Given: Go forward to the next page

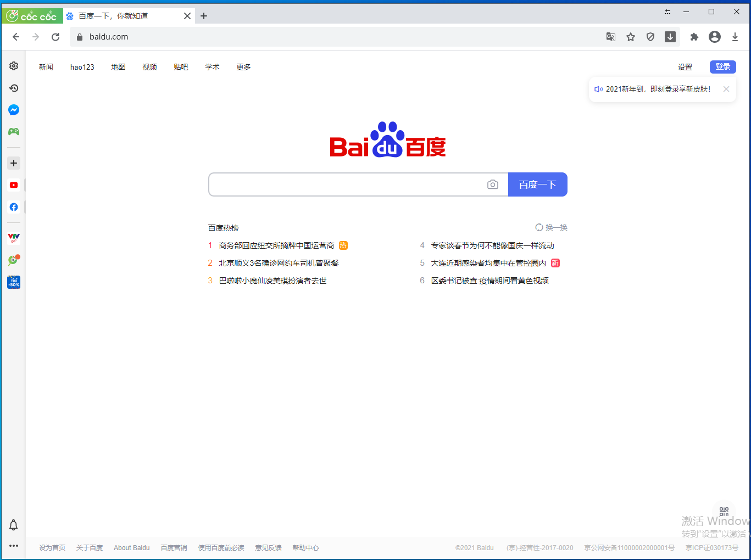Looking at the screenshot, I should tap(36, 37).
